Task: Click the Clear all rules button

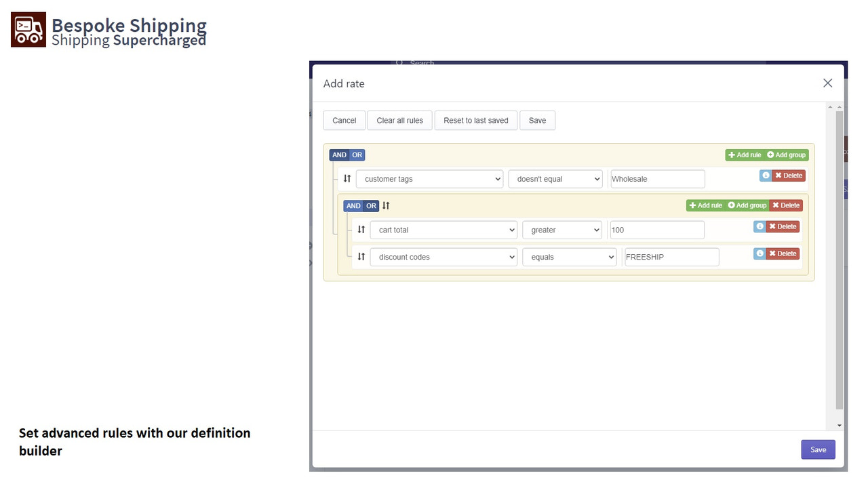Action: [399, 120]
